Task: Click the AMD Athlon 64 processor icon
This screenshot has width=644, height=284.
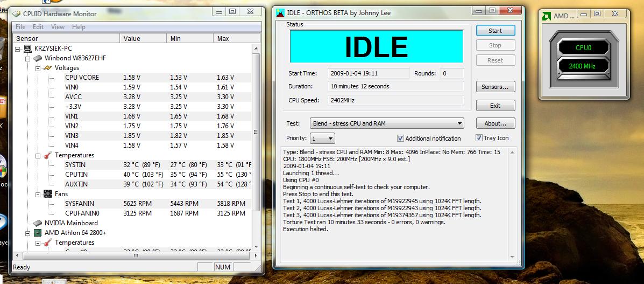Action: click(x=38, y=233)
